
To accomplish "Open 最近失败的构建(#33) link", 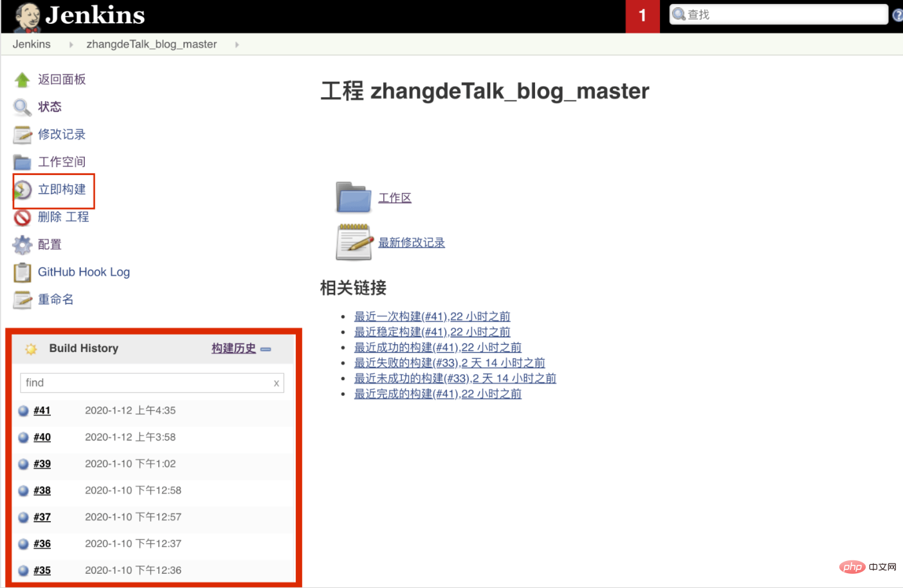I will (450, 363).
